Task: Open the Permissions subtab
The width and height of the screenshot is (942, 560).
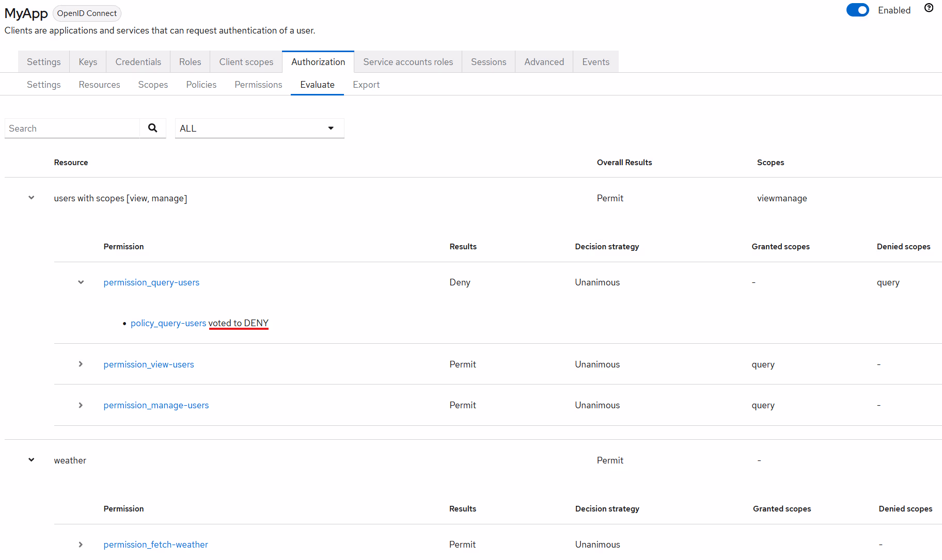Action: click(x=258, y=84)
